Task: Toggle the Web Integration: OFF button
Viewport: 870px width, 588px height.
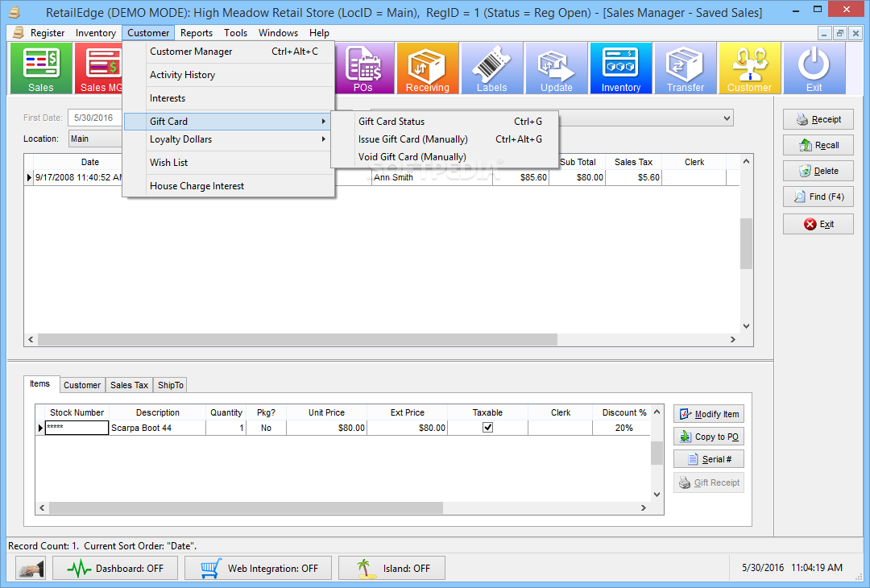Action: pos(258,568)
